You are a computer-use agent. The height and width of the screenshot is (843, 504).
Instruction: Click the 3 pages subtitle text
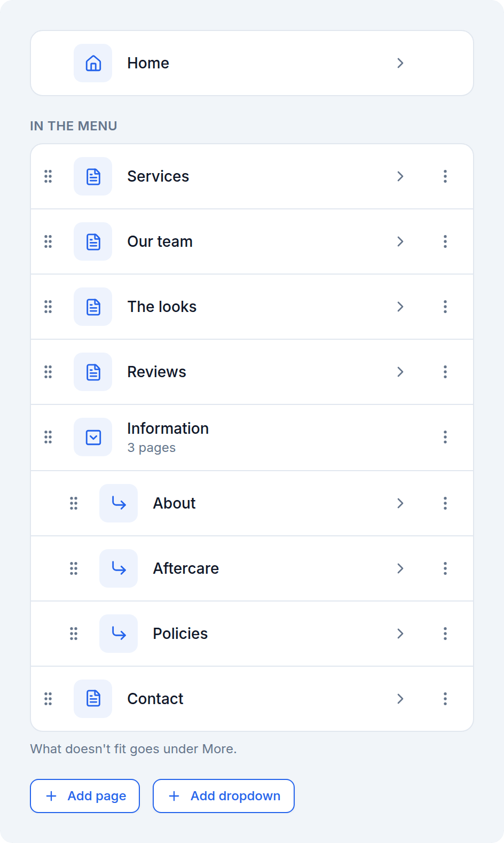click(x=151, y=448)
